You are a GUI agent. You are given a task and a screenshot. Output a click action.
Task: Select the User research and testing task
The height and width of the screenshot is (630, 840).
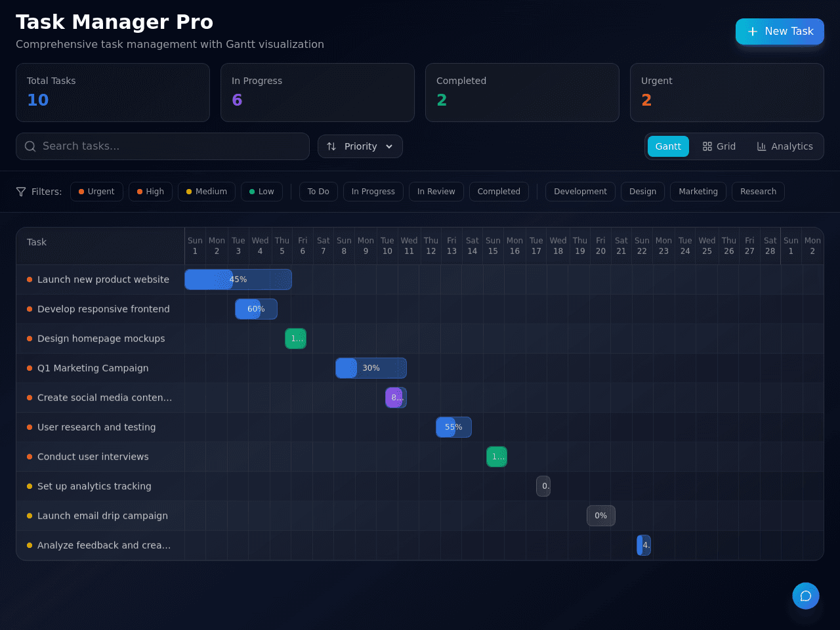(100, 427)
